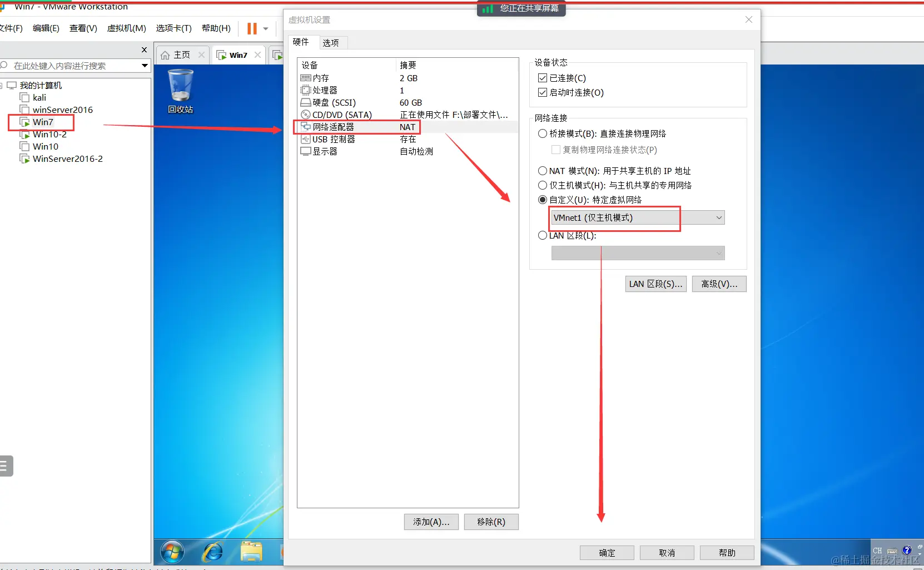This screenshot has height=570, width=924.
Task: Select the CD/DVD (SATA) device row
Action: (x=408, y=115)
